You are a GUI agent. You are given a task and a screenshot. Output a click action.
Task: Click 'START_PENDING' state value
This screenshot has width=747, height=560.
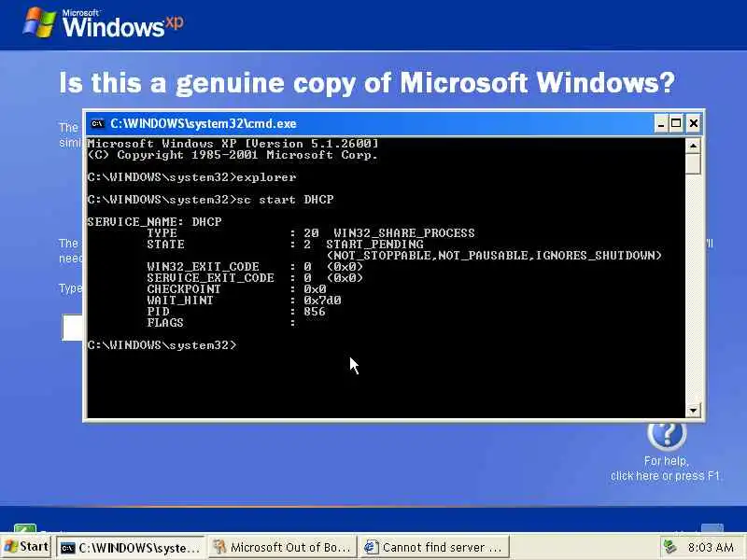tap(375, 245)
